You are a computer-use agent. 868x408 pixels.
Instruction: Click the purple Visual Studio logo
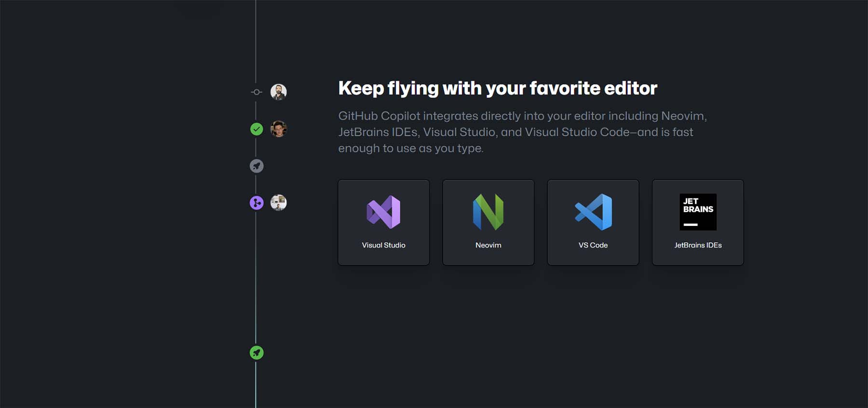[x=383, y=212]
